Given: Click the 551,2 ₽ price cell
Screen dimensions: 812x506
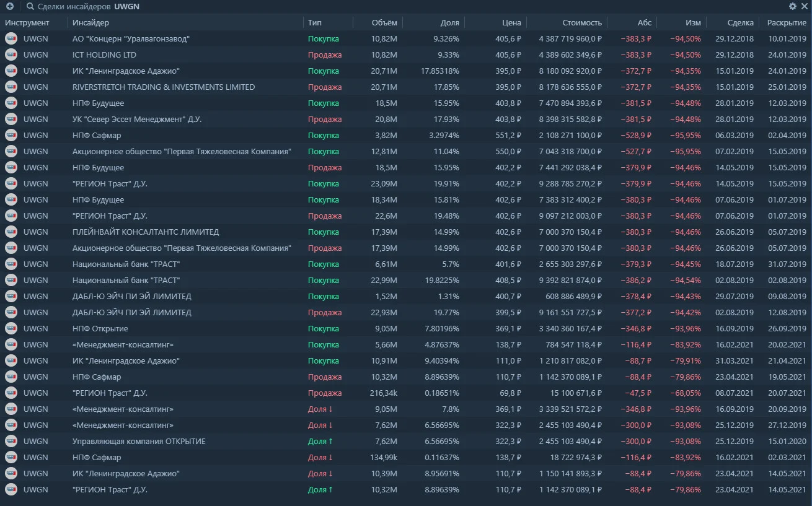Looking at the screenshot, I should point(510,135).
